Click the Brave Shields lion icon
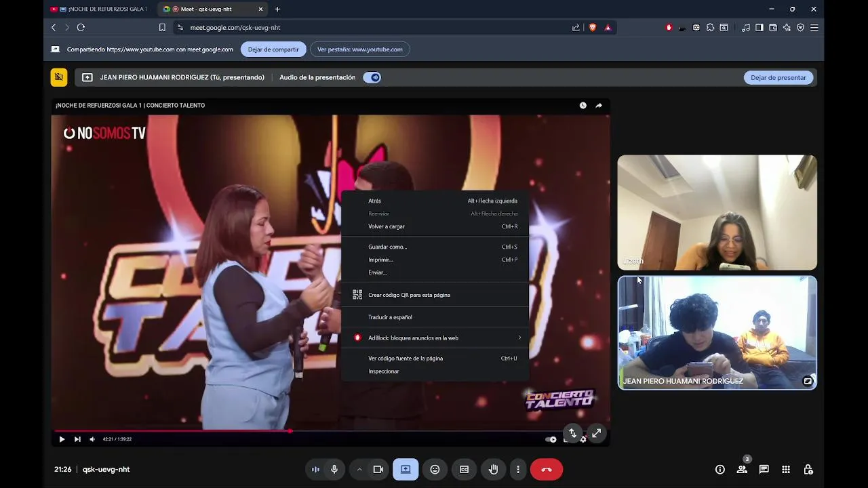The width and height of the screenshot is (868, 488). pyautogui.click(x=593, y=27)
